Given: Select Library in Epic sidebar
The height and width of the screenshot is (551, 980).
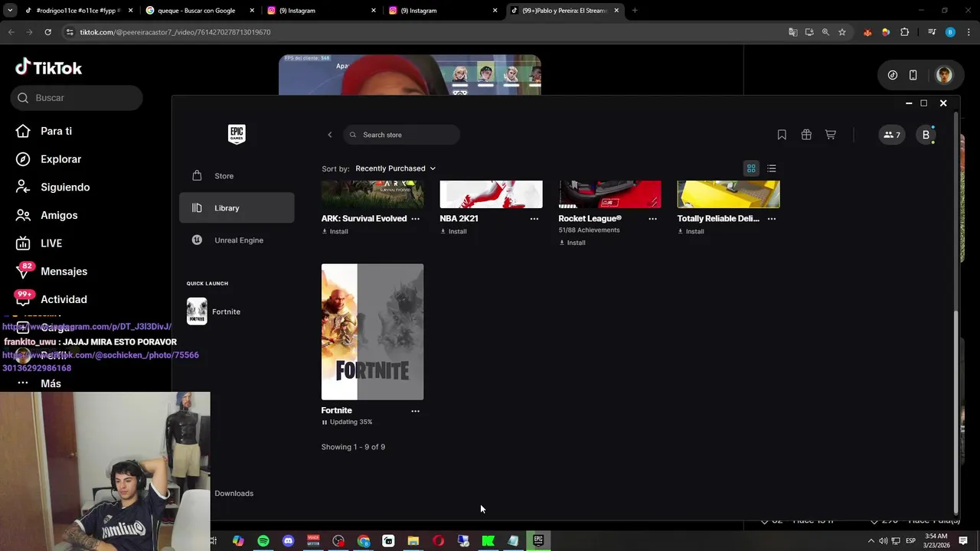Looking at the screenshot, I should tap(237, 208).
